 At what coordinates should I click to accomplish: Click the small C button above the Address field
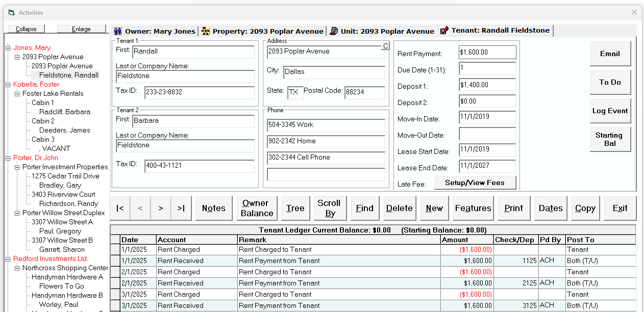point(386,45)
